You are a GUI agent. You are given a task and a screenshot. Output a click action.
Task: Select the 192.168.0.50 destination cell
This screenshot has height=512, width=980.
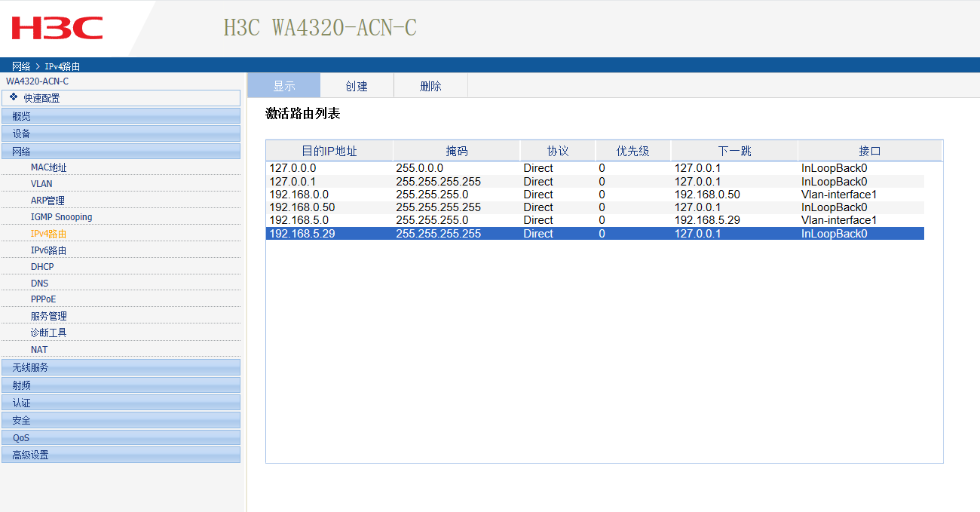tap(302, 207)
